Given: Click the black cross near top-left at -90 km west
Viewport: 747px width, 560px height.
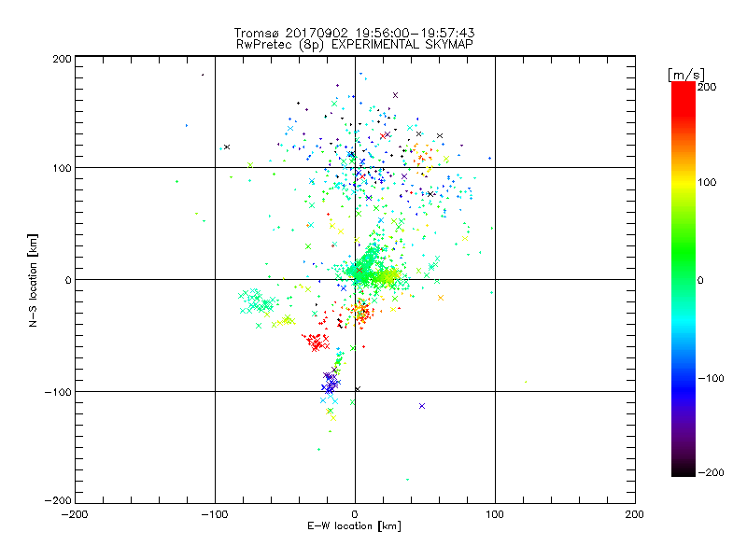Looking at the screenshot, I should [x=227, y=147].
